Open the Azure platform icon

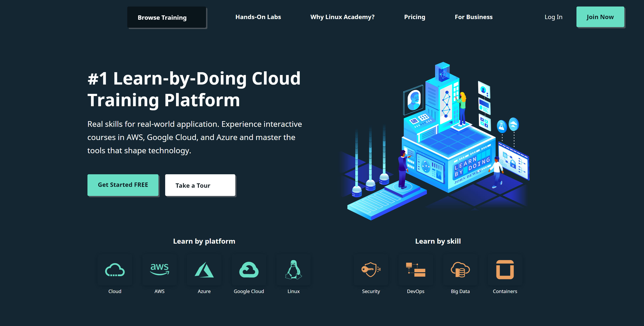click(x=204, y=270)
